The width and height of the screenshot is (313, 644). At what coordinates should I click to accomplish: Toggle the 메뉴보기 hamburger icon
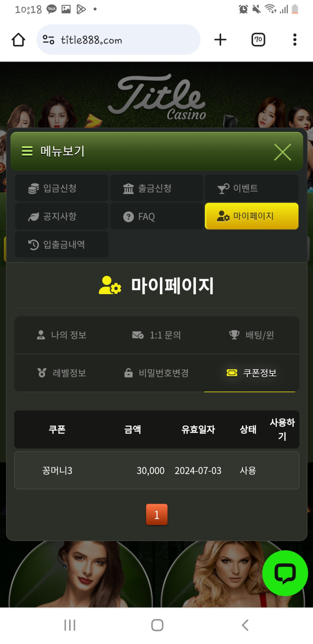point(27,151)
